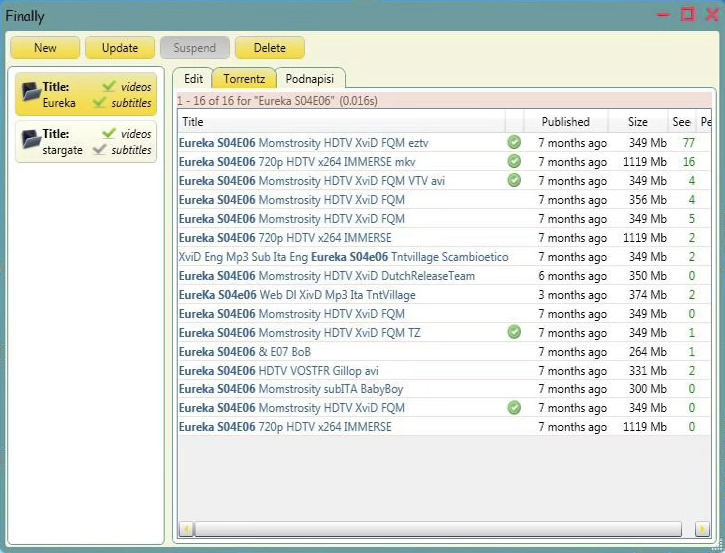Click the New button

45,48
